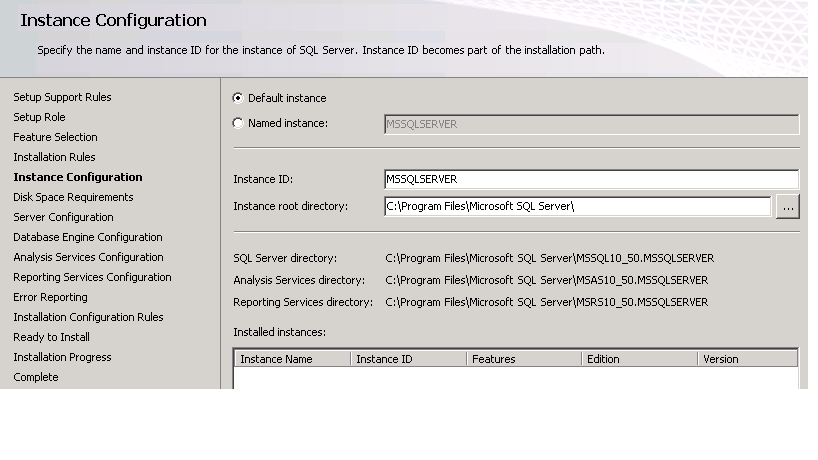818x460 pixels.
Task: Click the Installed instances label
Action: click(280, 332)
